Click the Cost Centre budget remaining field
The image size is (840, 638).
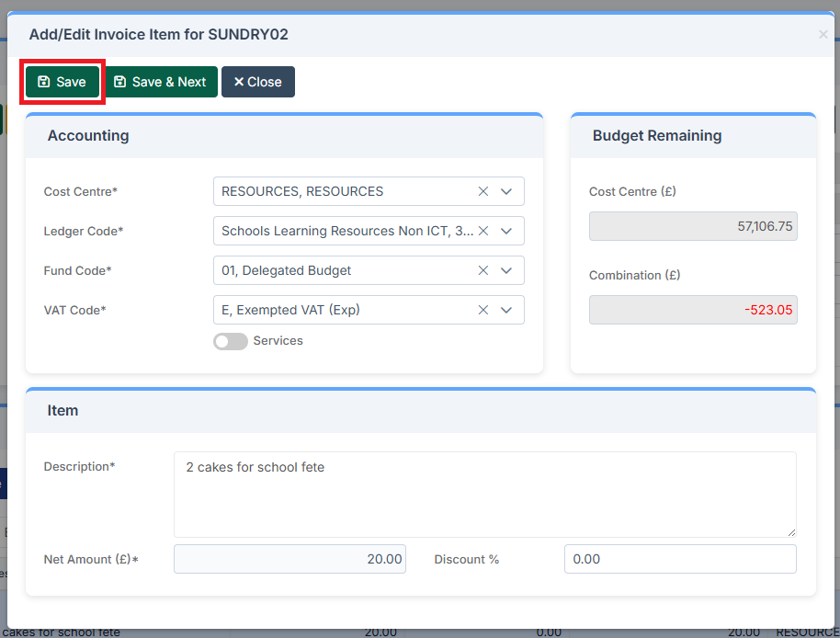(x=693, y=226)
